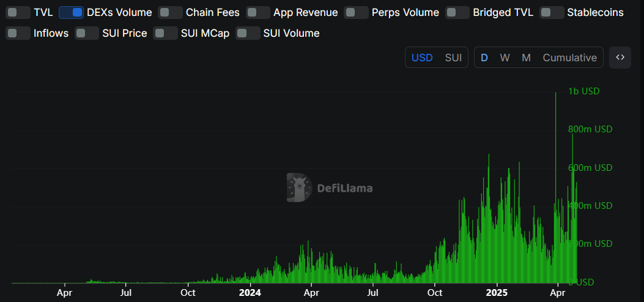Open the embed code icon button
Viewport: 644px width, 302px height.
(620, 57)
